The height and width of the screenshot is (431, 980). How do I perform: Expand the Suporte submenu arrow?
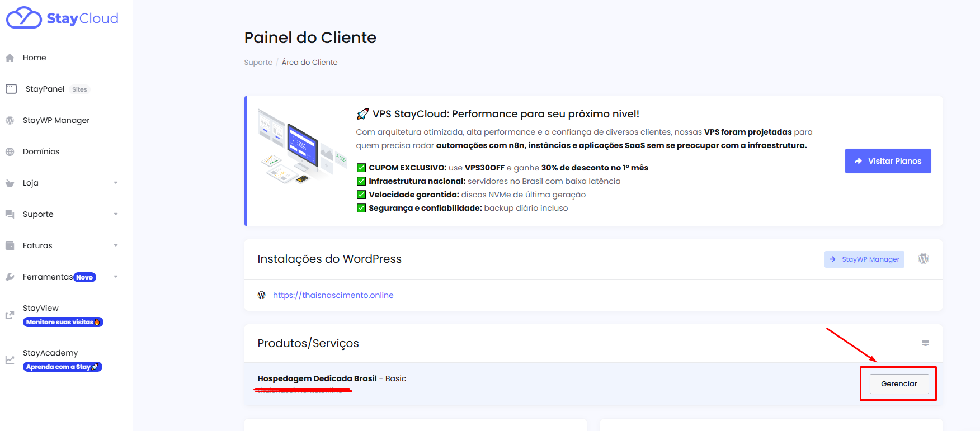(116, 214)
